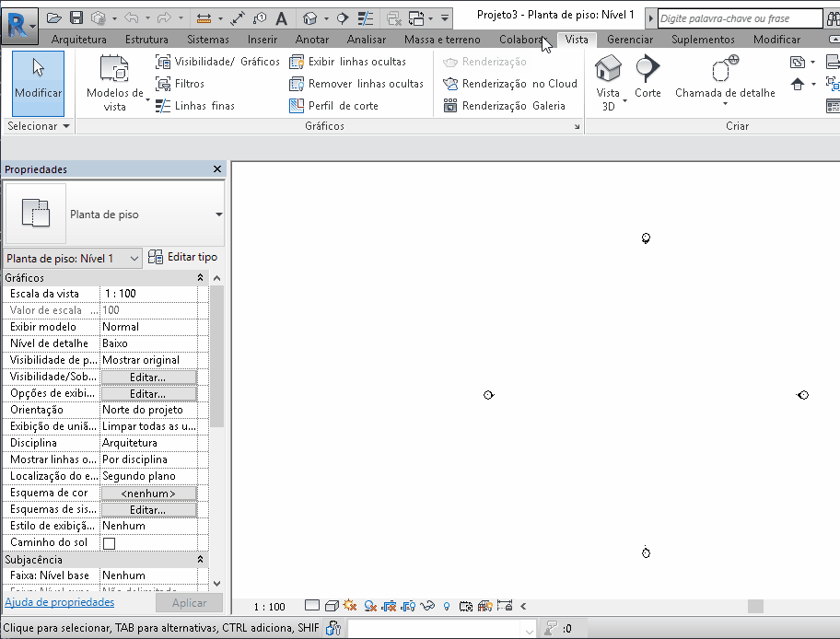Toggle show crop region icon in view bar

coord(408,606)
